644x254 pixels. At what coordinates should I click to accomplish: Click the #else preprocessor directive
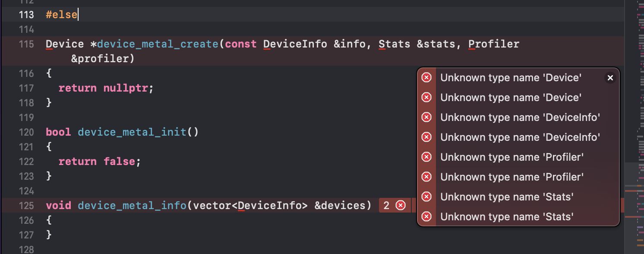click(62, 15)
